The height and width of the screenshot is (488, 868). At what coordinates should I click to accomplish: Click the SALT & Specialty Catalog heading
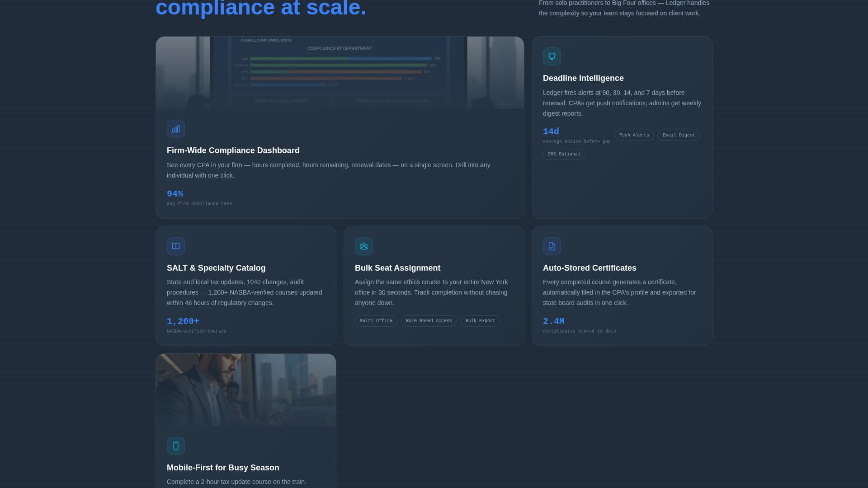(216, 268)
